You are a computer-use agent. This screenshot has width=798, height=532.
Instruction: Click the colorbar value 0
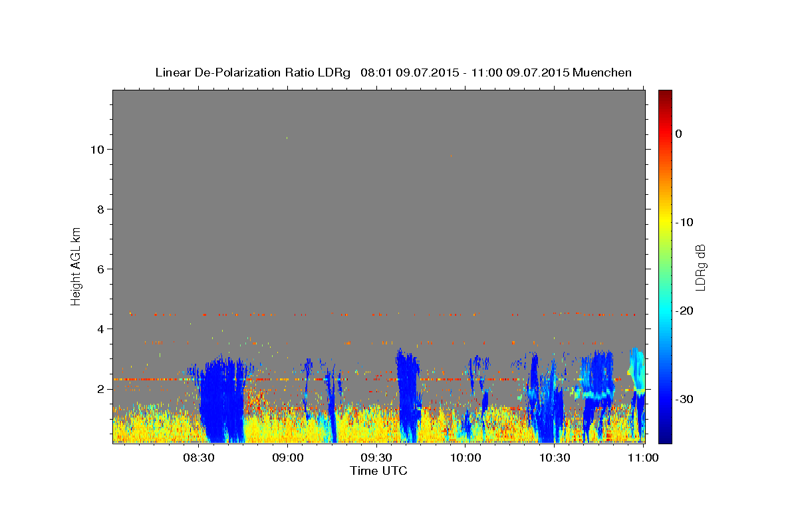coord(678,134)
